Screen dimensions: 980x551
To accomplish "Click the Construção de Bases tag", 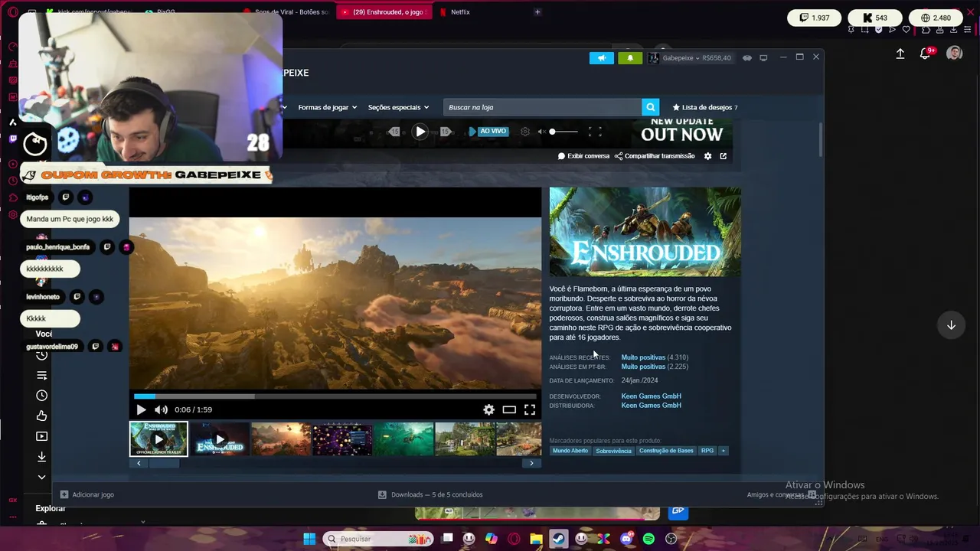I will coord(666,451).
